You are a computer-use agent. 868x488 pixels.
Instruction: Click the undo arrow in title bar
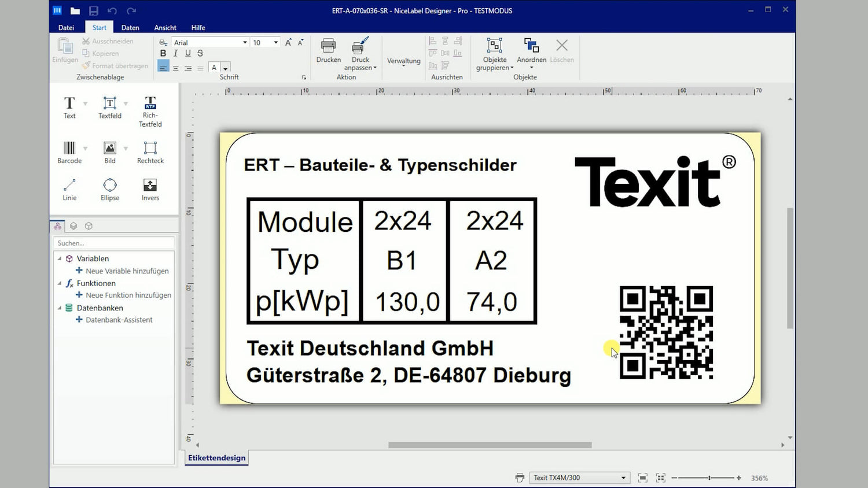[112, 10]
